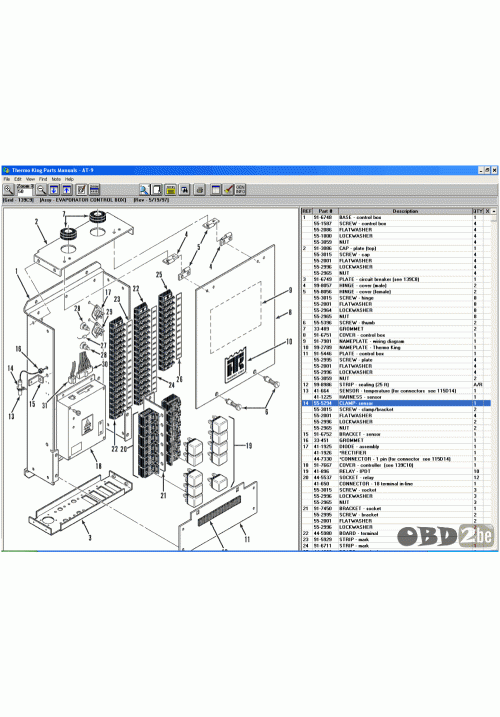500x717 pixels.
Task: Select the *CONNECTOR - 1 pin row
Action: coord(396,459)
